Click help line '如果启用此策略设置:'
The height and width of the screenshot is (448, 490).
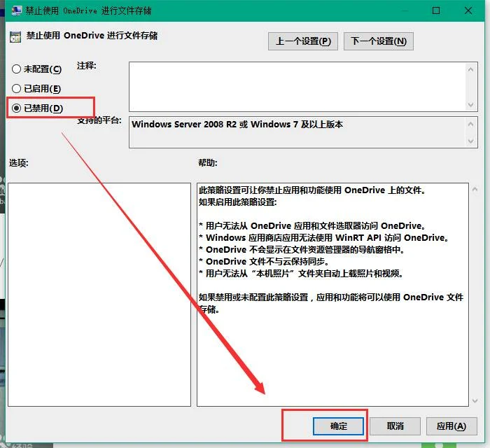(238, 202)
